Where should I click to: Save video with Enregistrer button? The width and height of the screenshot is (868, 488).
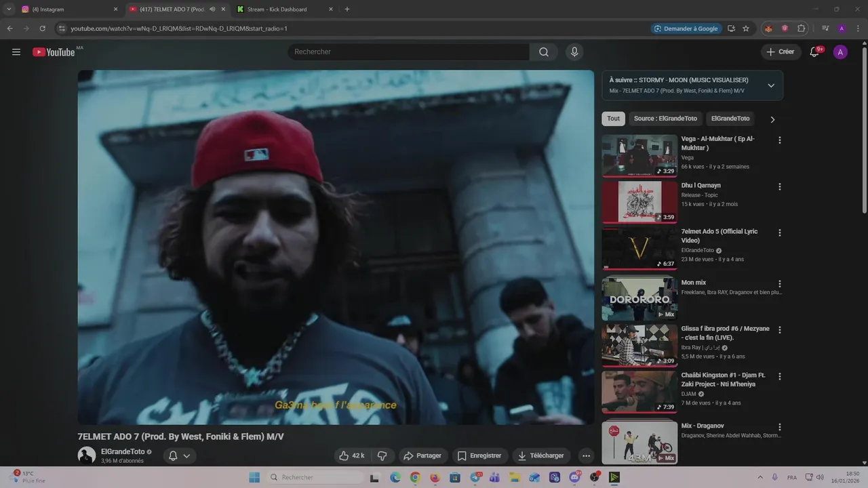pyautogui.click(x=479, y=455)
